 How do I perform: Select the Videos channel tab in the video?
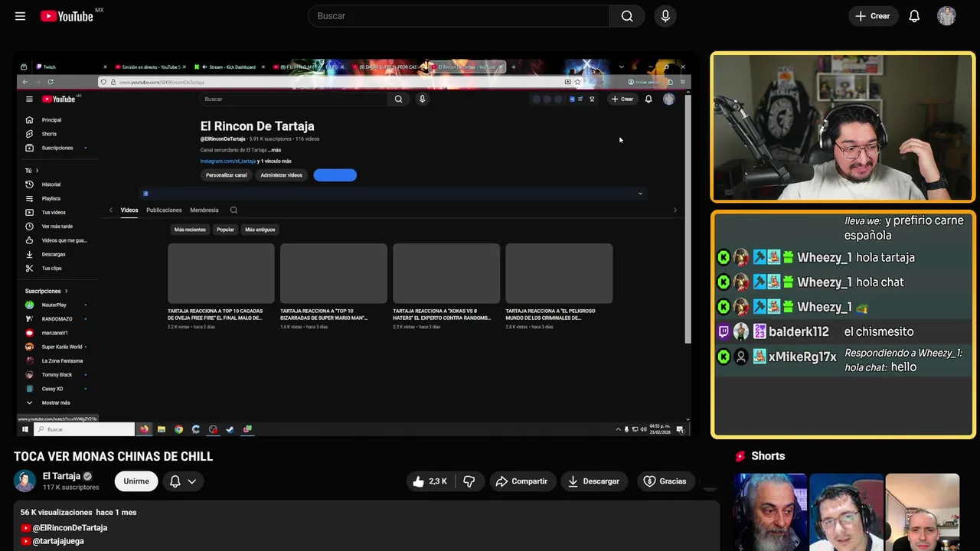129,210
